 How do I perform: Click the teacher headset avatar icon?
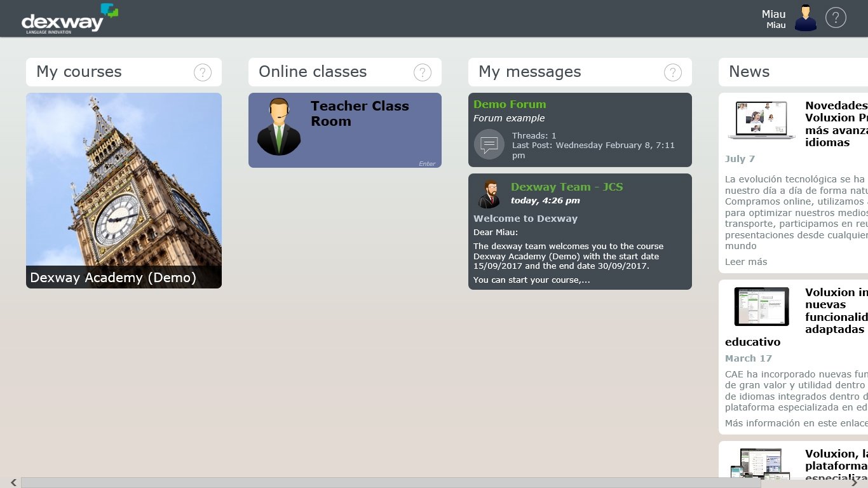[279, 126]
